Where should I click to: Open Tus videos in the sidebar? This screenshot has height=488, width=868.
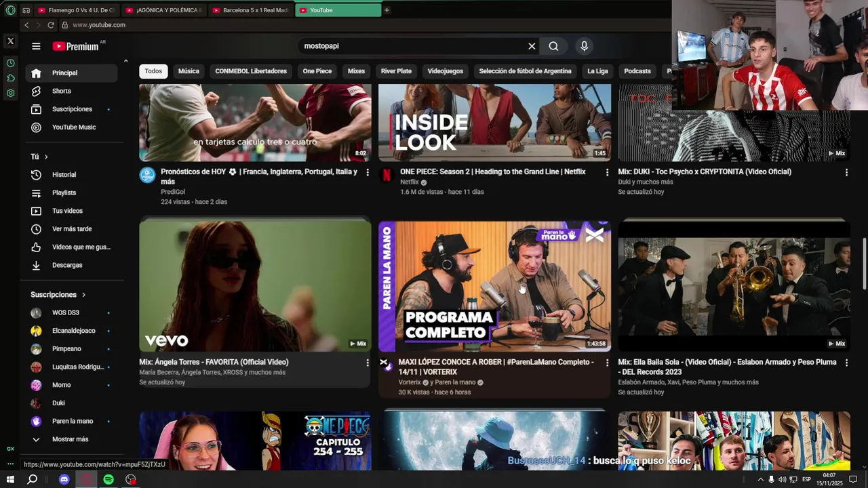click(x=71, y=211)
